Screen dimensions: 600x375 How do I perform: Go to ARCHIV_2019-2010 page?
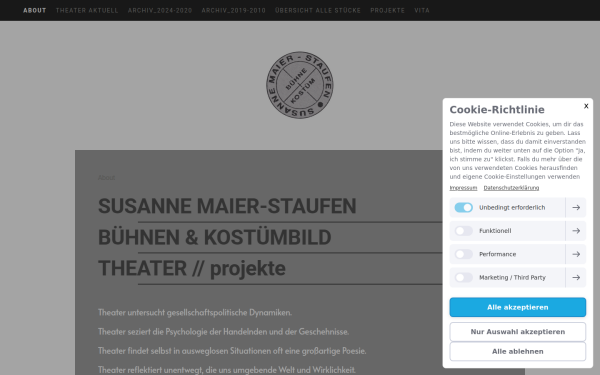[x=233, y=10]
